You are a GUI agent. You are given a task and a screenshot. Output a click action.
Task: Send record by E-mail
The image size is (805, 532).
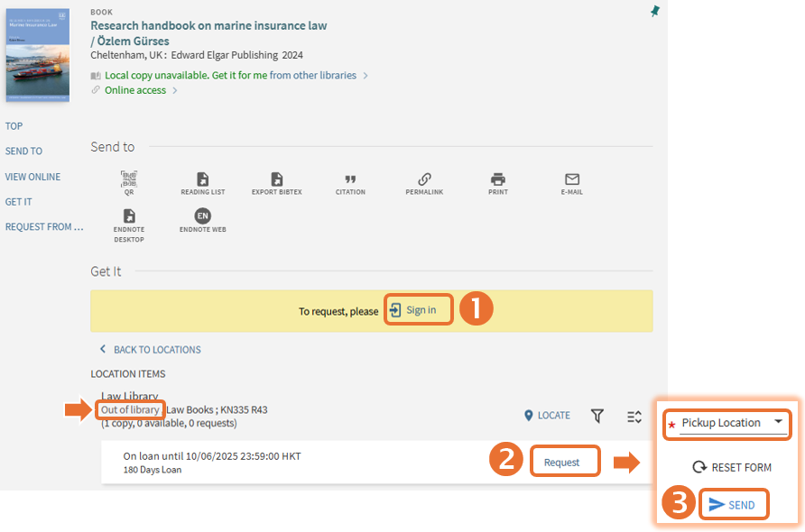click(572, 180)
